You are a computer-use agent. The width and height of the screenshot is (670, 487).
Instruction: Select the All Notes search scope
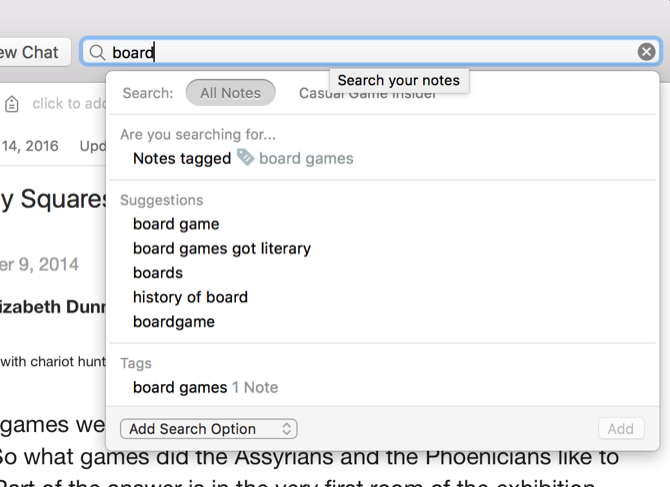(x=230, y=93)
